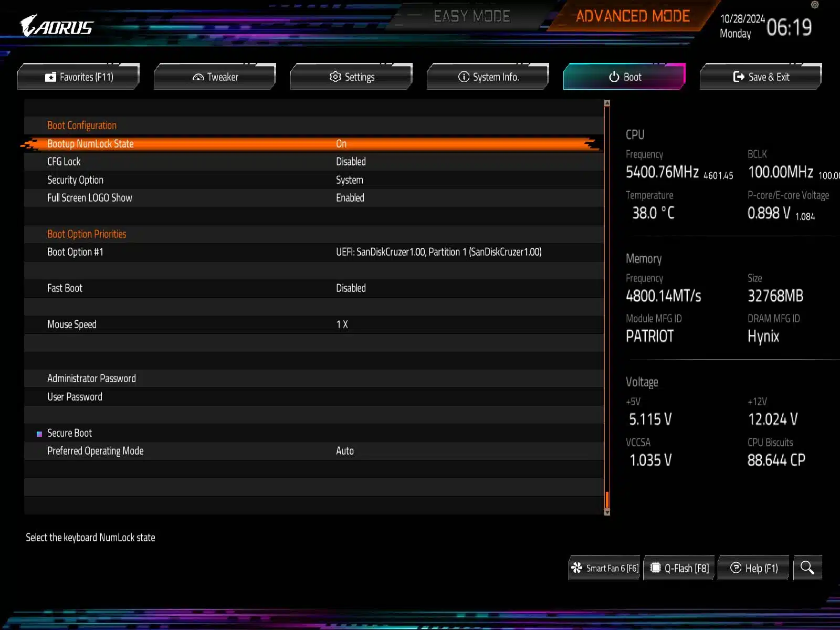Click the memory size 32768MB value
The width and height of the screenshot is (840, 630).
click(x=775, y=296)
